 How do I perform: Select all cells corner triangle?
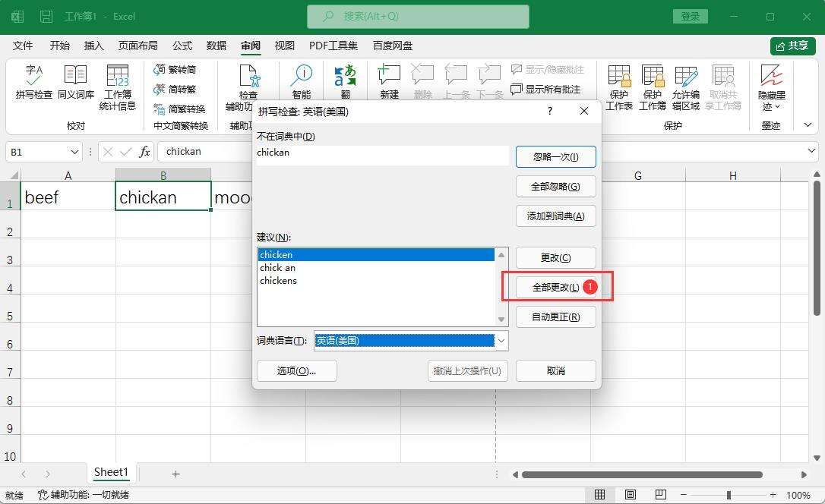point(14,175)
